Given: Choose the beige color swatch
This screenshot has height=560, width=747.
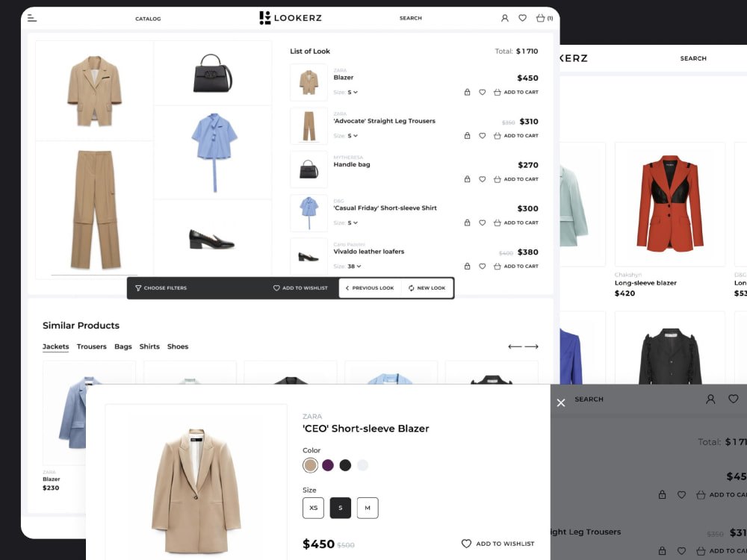Looking at the screenshot, I should click(310, 465).
